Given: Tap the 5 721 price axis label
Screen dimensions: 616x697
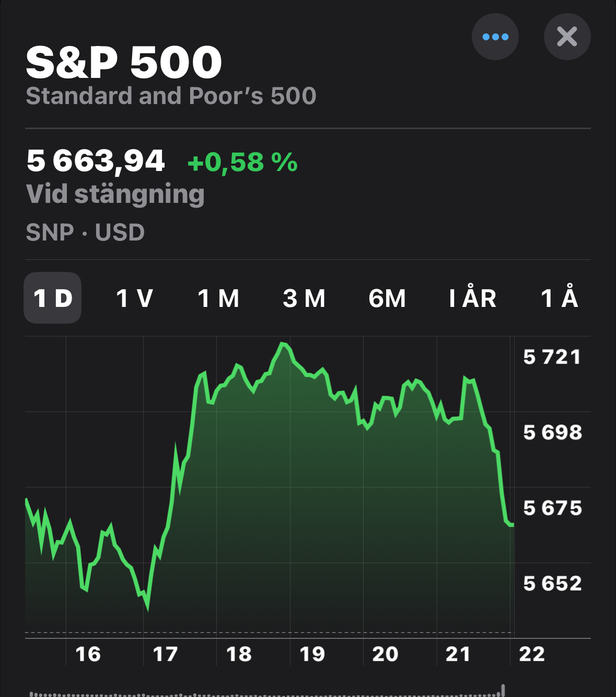Looking at the screenshot, I should pos(552,357).
